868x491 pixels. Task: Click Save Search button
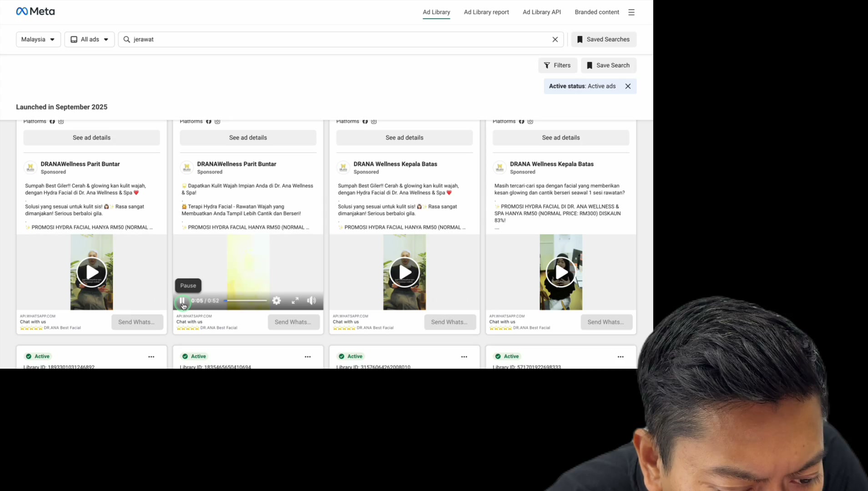(x=608, y=65)
